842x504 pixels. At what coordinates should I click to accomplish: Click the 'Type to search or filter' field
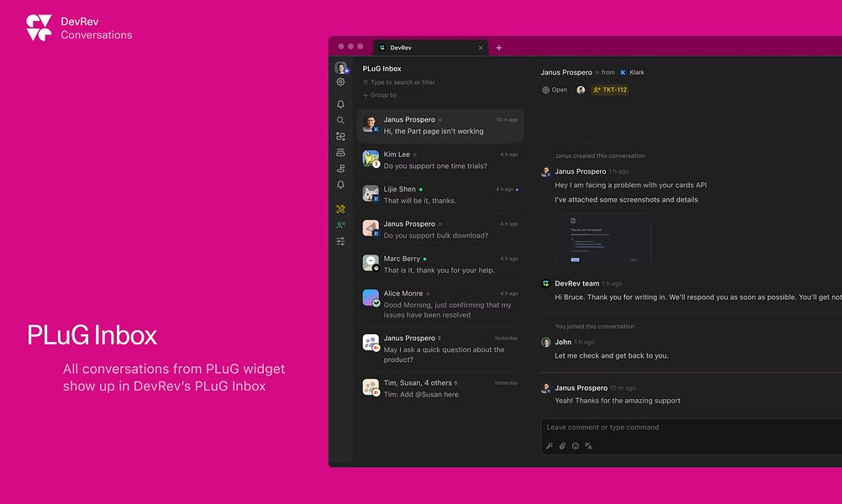[399, 82]
